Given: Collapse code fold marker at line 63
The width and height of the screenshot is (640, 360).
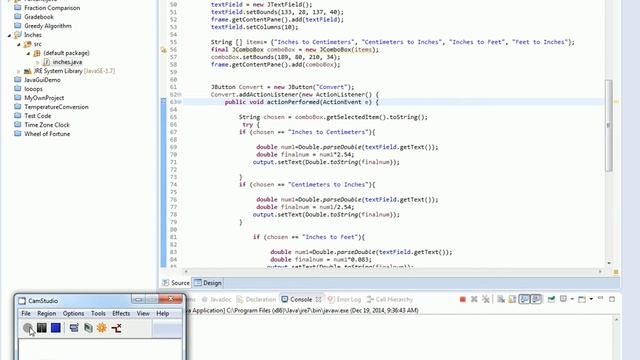Looking at the screenshot, I should pyautogui.click(x=180, y=102).
